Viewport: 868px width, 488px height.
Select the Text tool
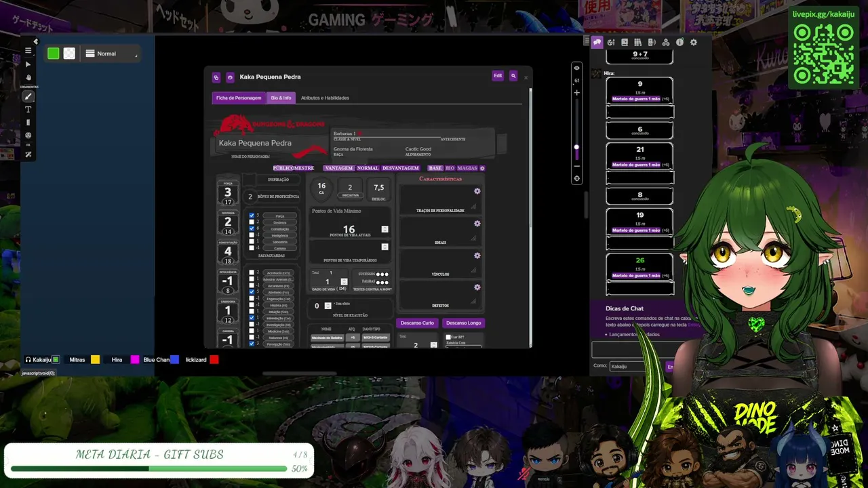(28, 110)
